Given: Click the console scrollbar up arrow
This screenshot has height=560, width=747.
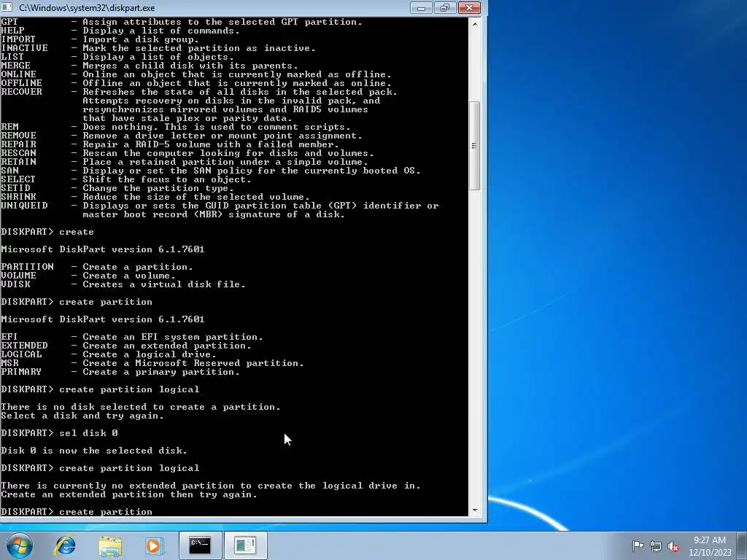Looking at the screenshot, I should tap(474, 23).
